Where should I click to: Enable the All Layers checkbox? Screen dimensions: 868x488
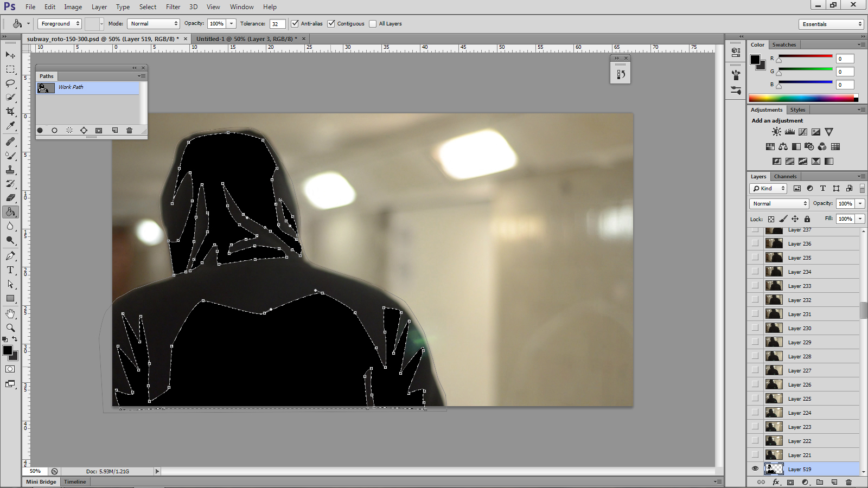point(373,24)
